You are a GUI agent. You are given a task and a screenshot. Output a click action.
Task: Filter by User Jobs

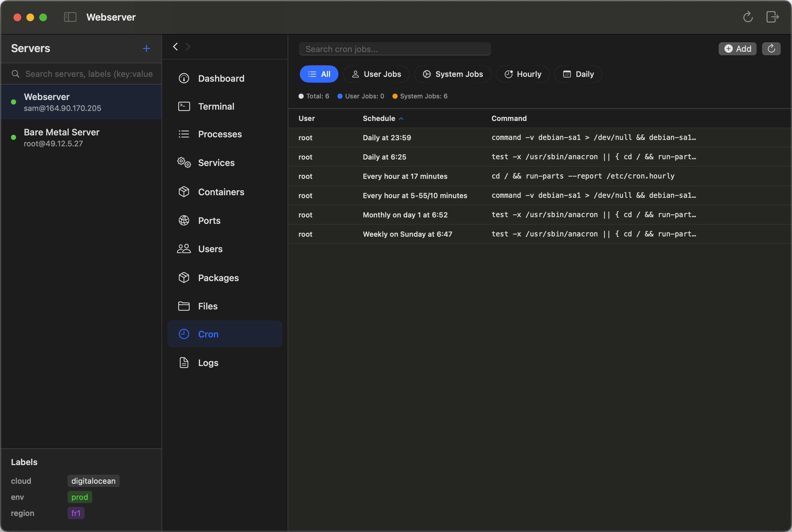click(x=376, y=74)
